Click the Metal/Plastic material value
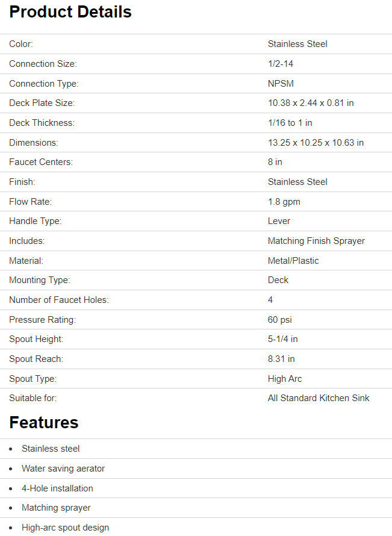Image resolution: width=392 pixels, height=536 pixels. tap(293, 261)
